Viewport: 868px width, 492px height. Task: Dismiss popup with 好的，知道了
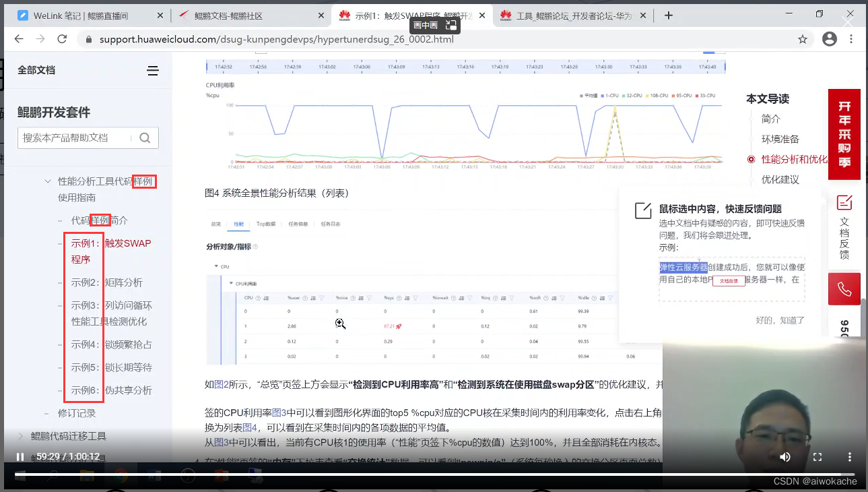click(x=780, y=320)
